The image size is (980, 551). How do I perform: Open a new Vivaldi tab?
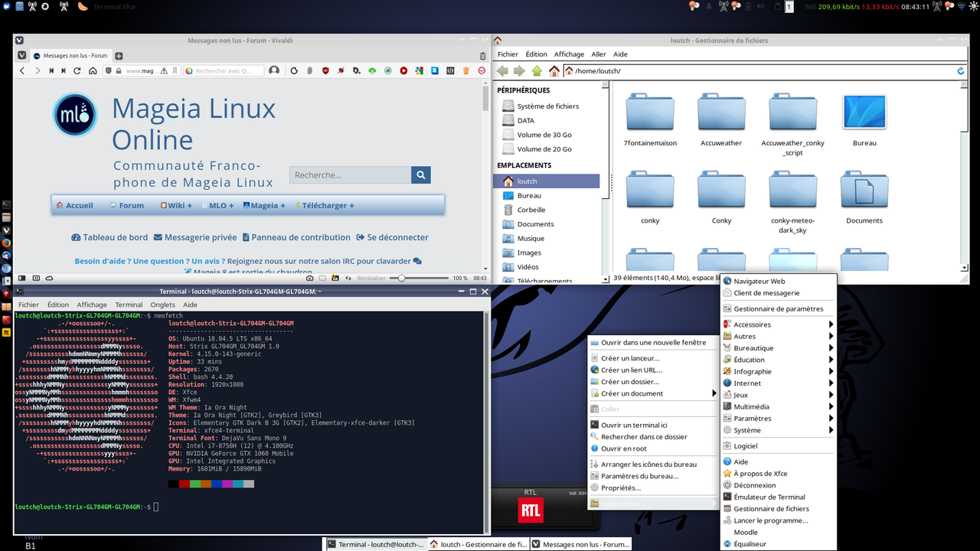click(x=119, y=56)
